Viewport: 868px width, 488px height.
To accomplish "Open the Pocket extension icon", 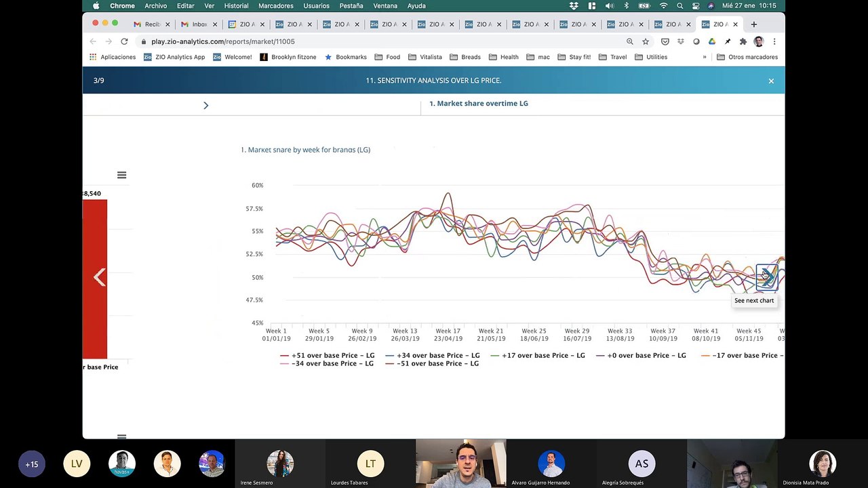I will pyautogui.click(x=665, y=41).
